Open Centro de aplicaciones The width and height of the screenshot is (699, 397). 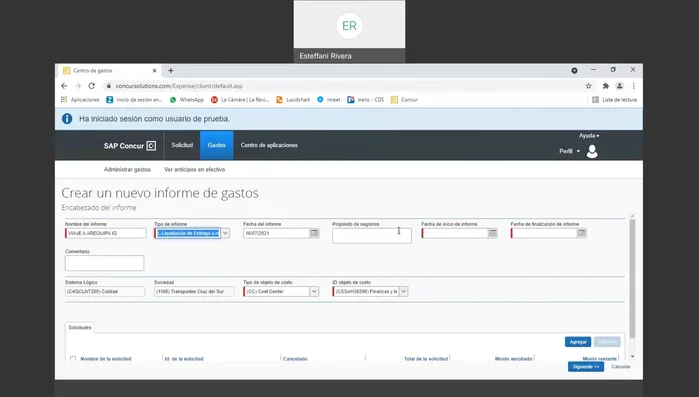(269, 145)
